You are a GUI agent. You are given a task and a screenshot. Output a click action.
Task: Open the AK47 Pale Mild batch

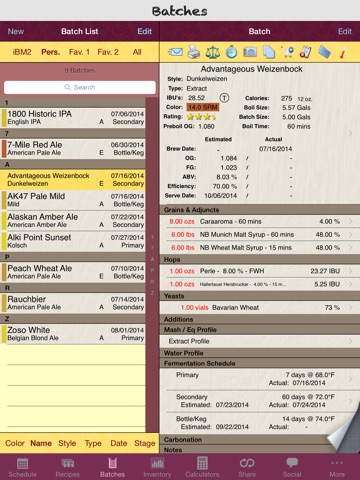73,200
